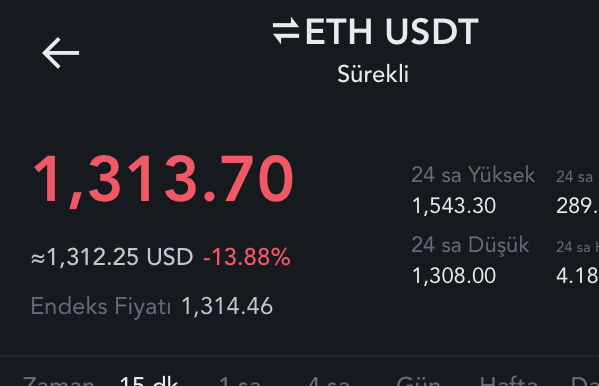Tap the 24h volume value starting 289
The width and height of the screenshot is (599, 386).
577,206
